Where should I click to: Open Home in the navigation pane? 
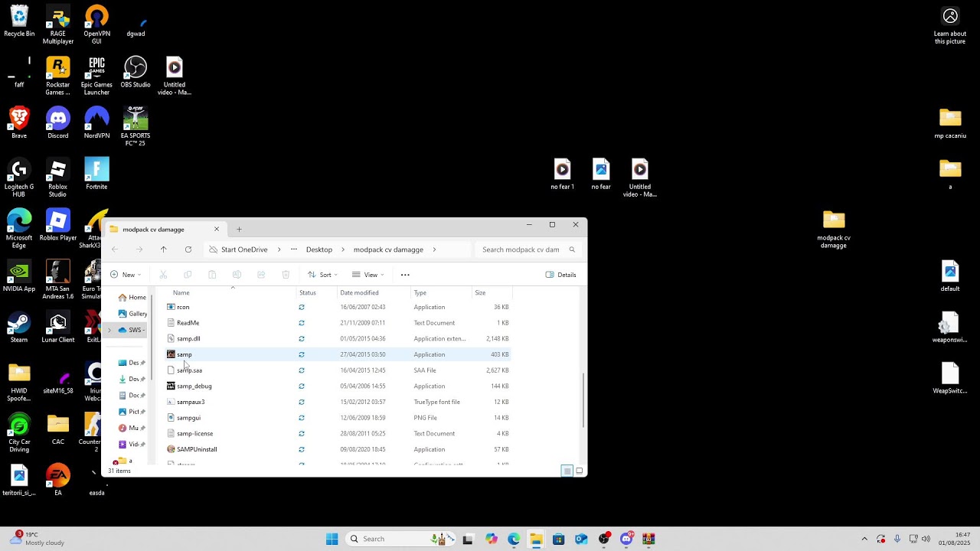(x=132, y=298)
